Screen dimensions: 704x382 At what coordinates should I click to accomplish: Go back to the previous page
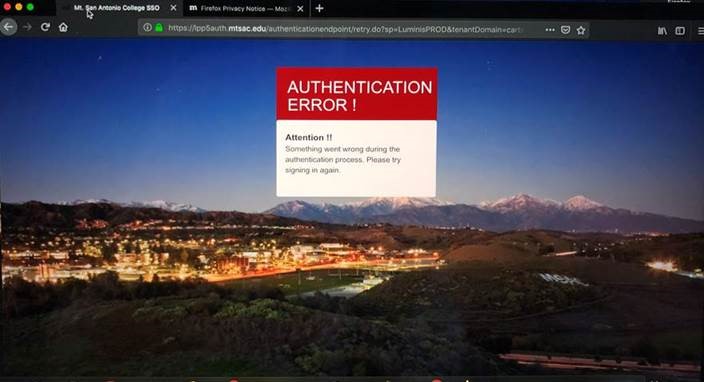tap(8, 27)
